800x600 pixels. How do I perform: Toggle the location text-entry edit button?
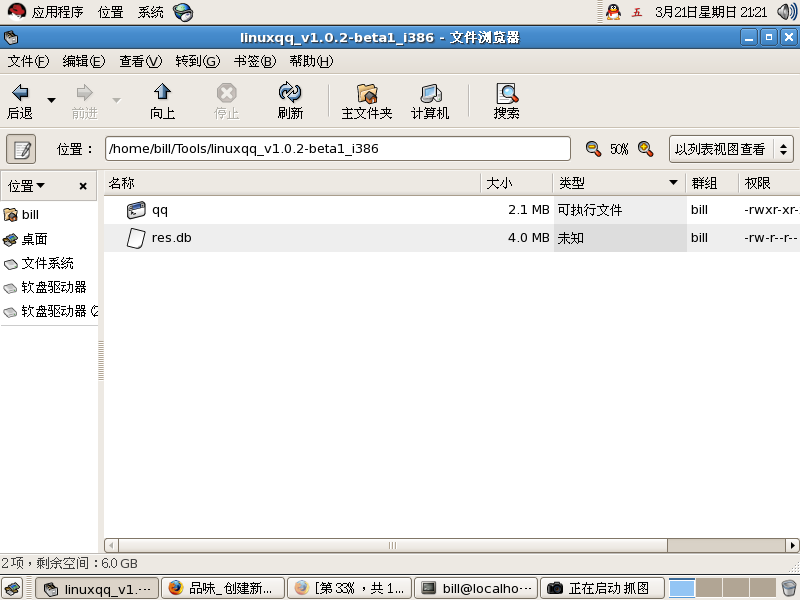click(x=21, y=149)
